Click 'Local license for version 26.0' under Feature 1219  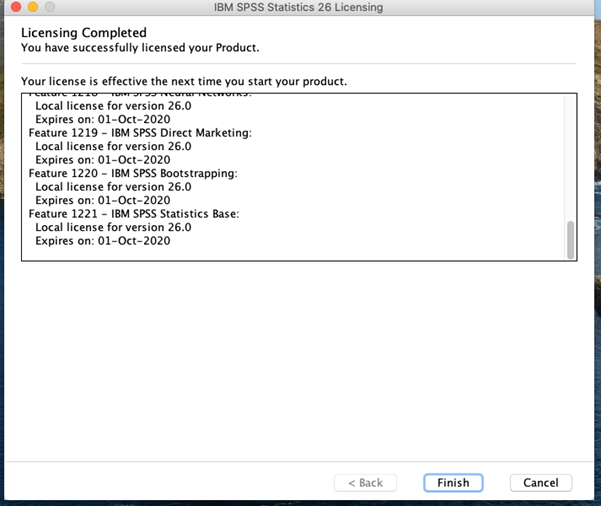tap(113, 146)
